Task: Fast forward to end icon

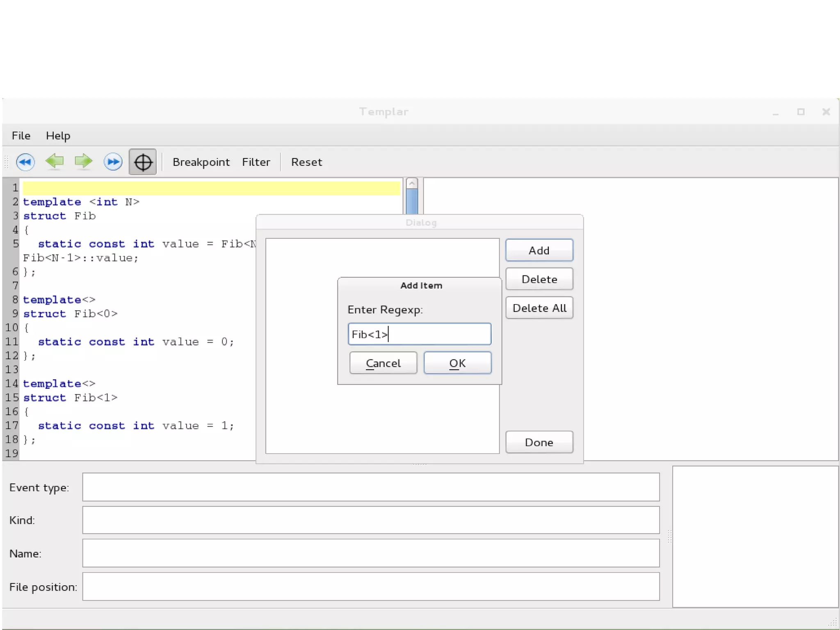Action: pos(113,162)
